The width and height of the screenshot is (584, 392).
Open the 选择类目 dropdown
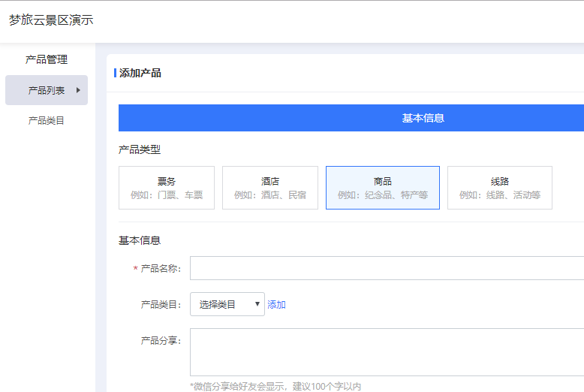[x=227, y=304]
